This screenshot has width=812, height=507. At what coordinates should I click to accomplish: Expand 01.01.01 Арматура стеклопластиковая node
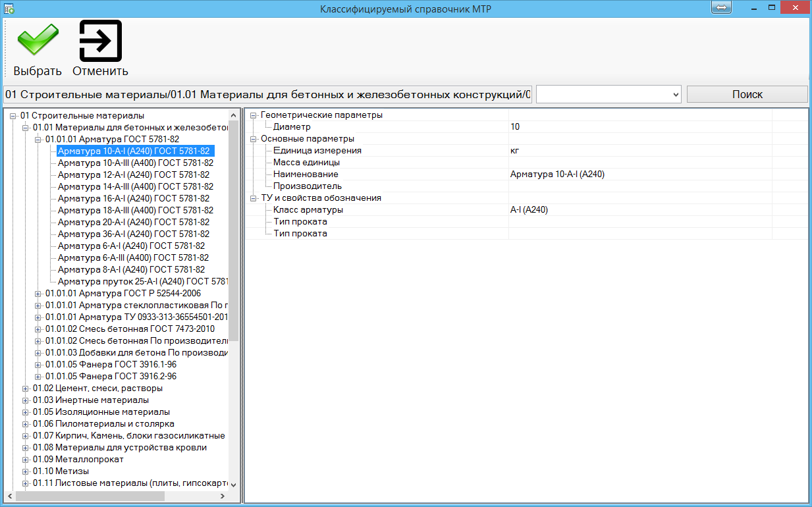point(38,306)
